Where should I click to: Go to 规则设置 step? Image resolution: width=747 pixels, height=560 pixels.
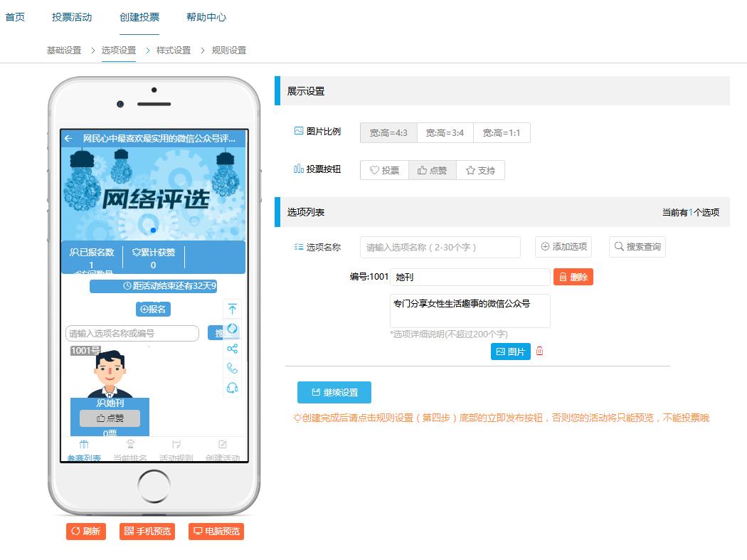pos(229,51)
